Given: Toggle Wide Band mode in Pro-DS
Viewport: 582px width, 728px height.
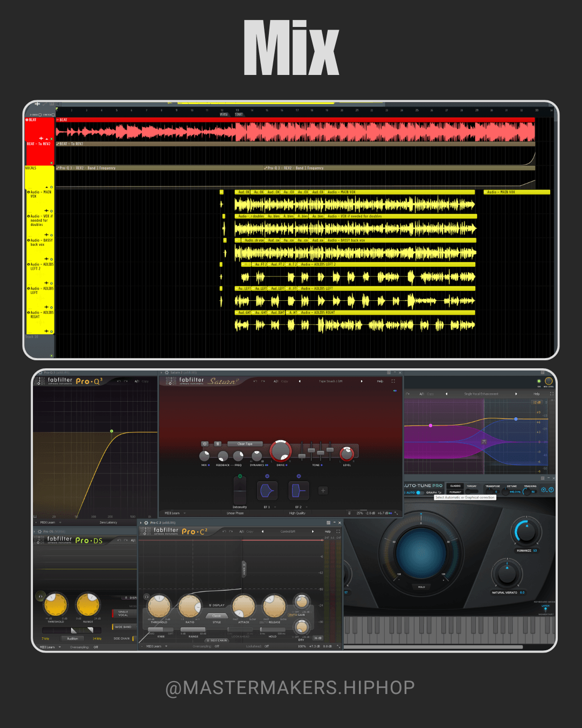Looking at the screenshot, I should click(x=123, y=627).
